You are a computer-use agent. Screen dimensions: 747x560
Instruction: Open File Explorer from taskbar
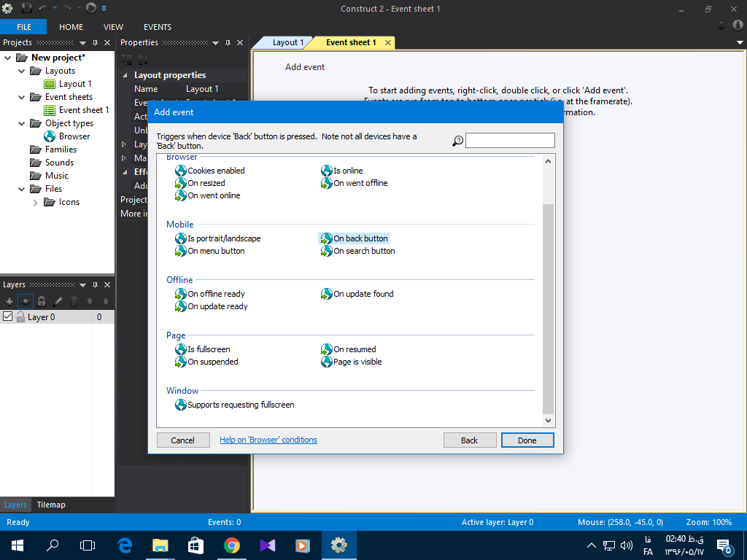coord(160,545)
